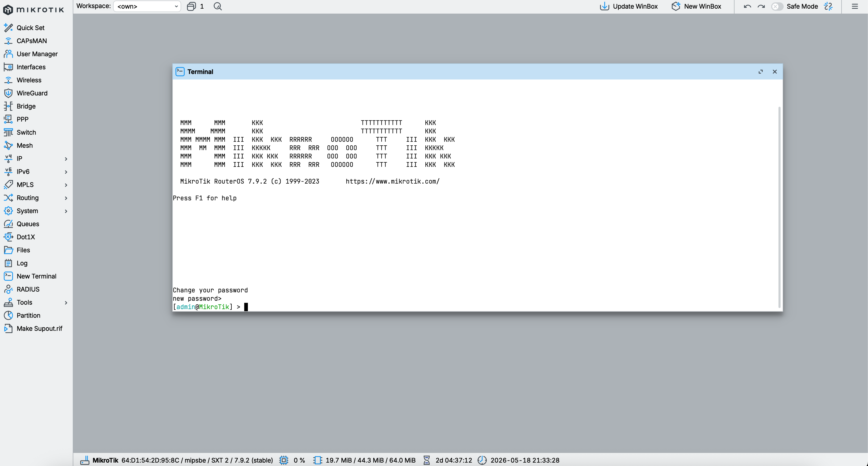Open the Switch settings
The height and width of the screenshot is (466, 868).
pos(26,132)
